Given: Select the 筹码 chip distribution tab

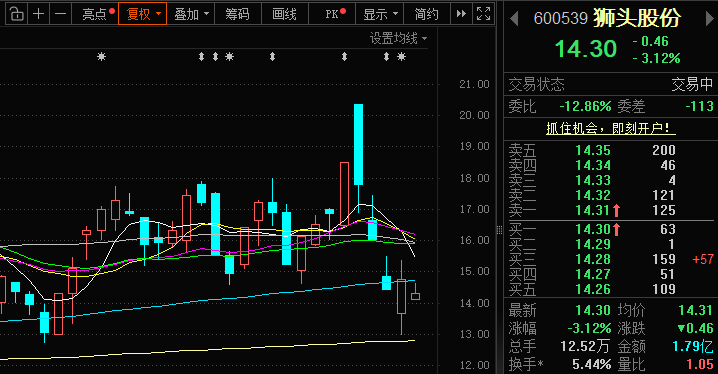Looking at the screenshot, I should click(x=238, y=14).
